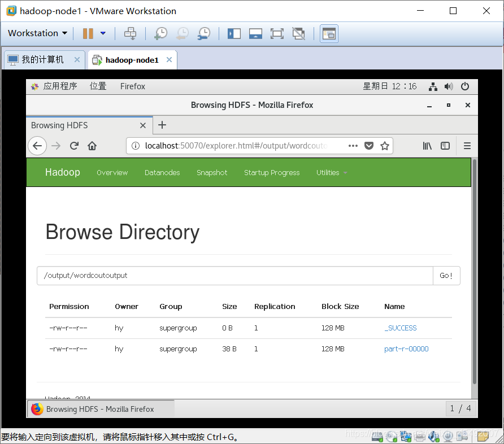The height and width of the screenshot is (444, 504).
Task: Revert VM to previous snapshot
Action: pos(183,33)
